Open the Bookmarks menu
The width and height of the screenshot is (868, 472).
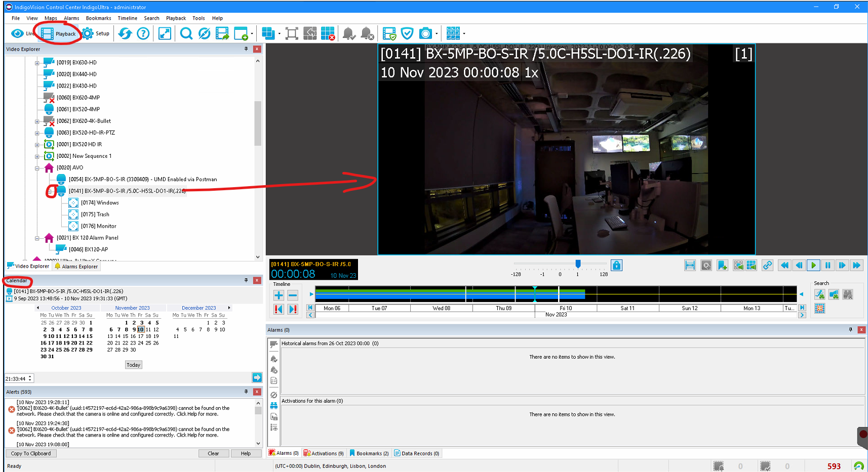pyautogui.click(x=98, y=18)
